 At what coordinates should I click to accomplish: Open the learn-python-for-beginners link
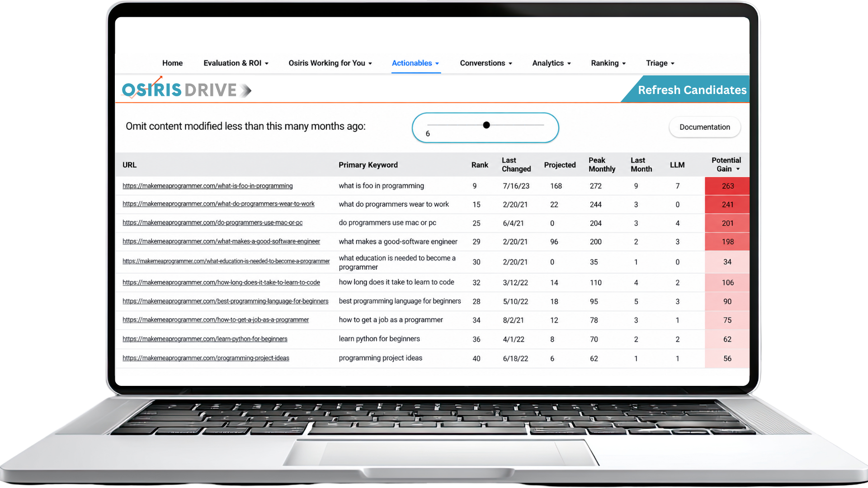(205, 339)
